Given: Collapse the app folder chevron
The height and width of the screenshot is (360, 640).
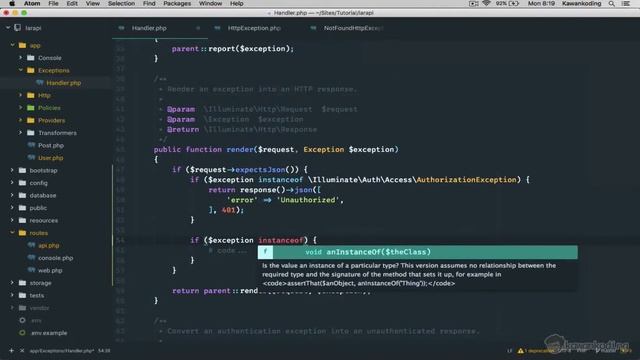Looking at the screenshot, I should tap(12, 45).
